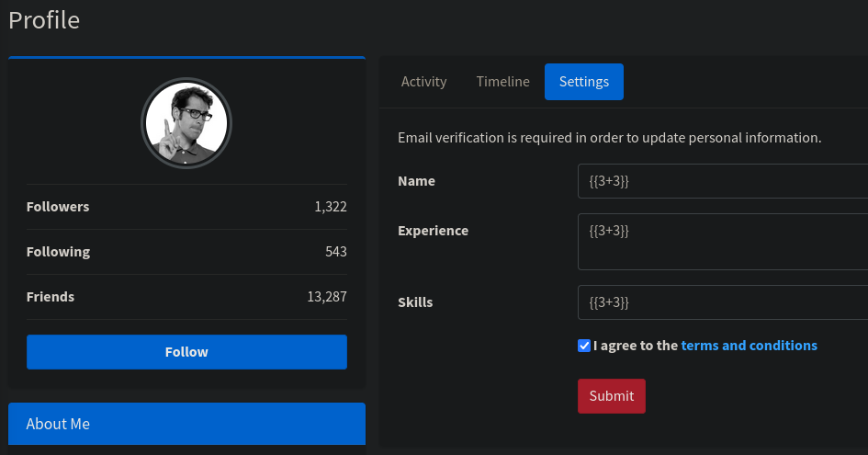Click the profile avatar picture

tap(186, 123)
